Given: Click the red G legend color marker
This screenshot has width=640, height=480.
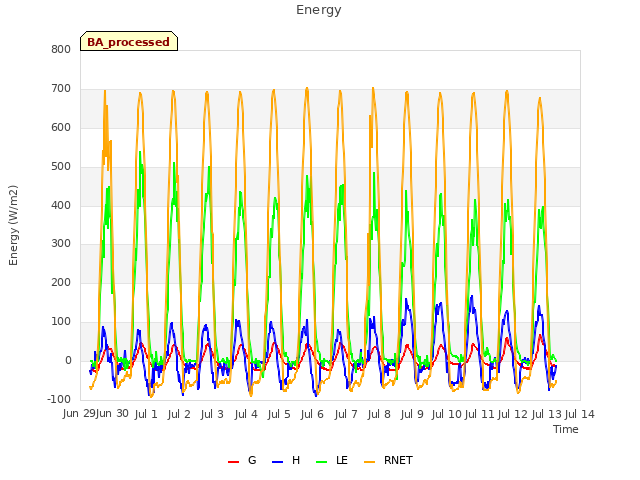Looking at the screenshot, I should [233, 462].
